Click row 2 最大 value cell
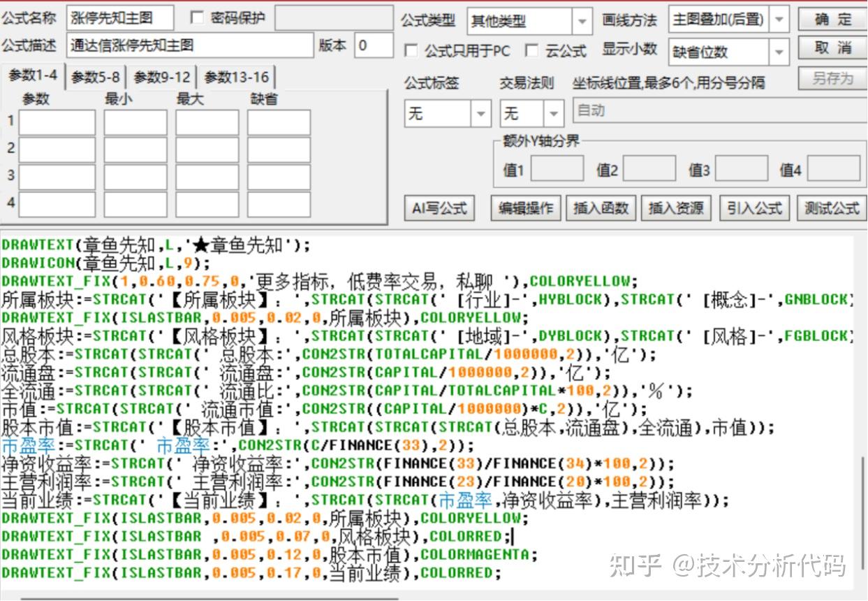This screenshot has height=601, width=868. click(x=207, y=150)
